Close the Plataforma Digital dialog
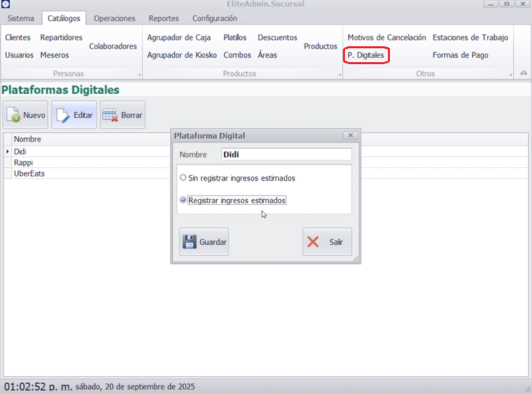532x394 pixels. tap(350, 136)
